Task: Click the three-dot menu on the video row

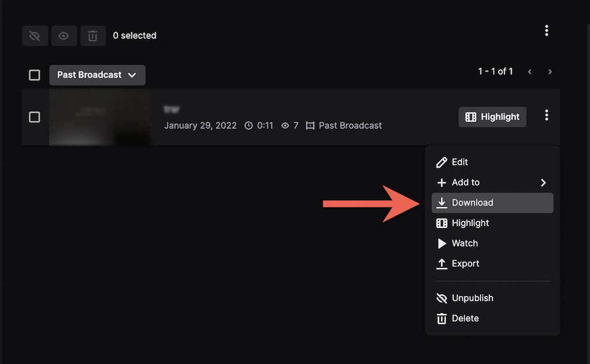Action: tap(546, 115)
